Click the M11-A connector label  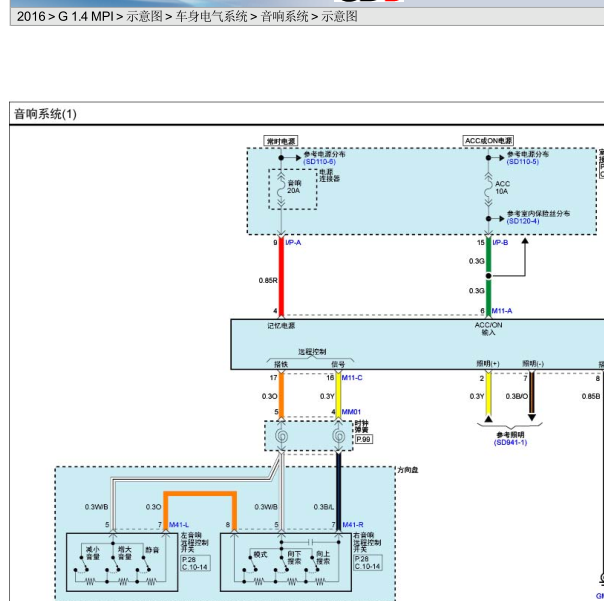tap(502, 311)
